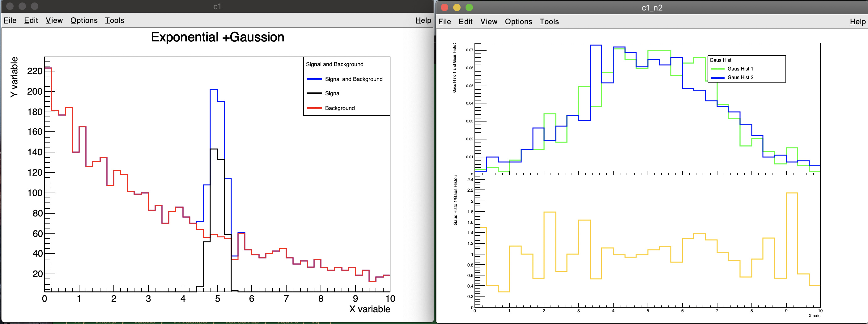Screen dimensions: 868x324
Task: Click the green zoom button of c1_n2
Action: coord(469,7)
